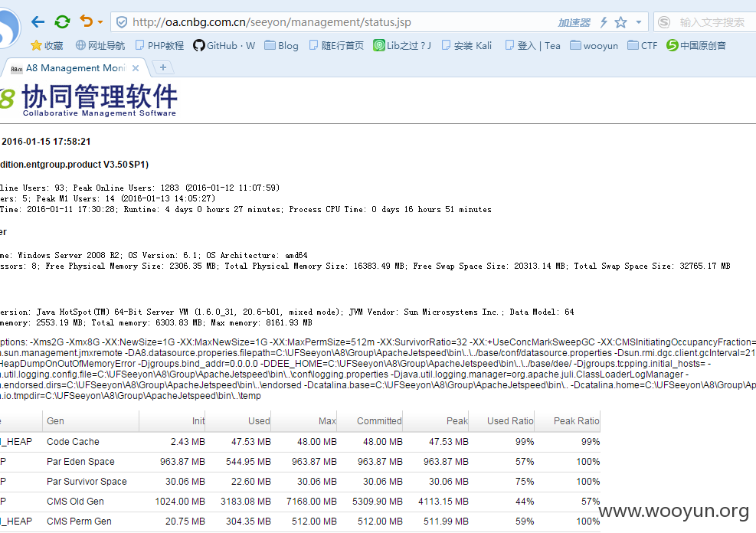Open the 收藏 favorites star
This screenshot has width=756, height=533.
pos(47,45)
